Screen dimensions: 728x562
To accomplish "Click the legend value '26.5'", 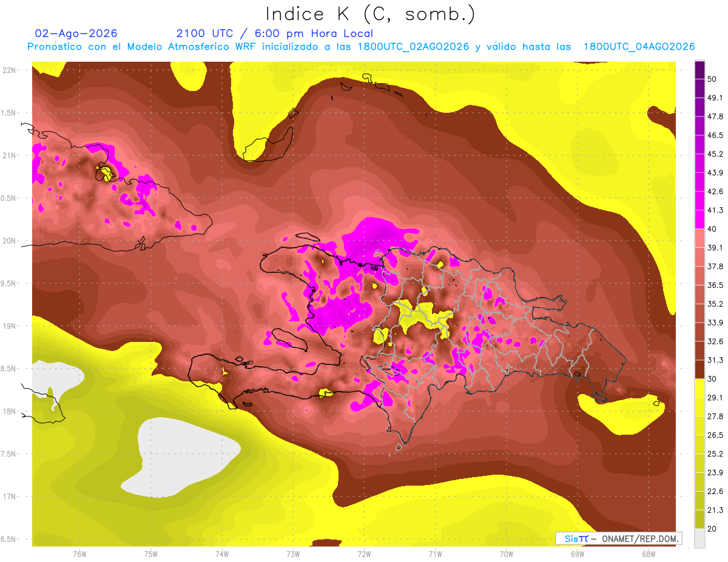I will pyautogui.click(x=716, y=435).
